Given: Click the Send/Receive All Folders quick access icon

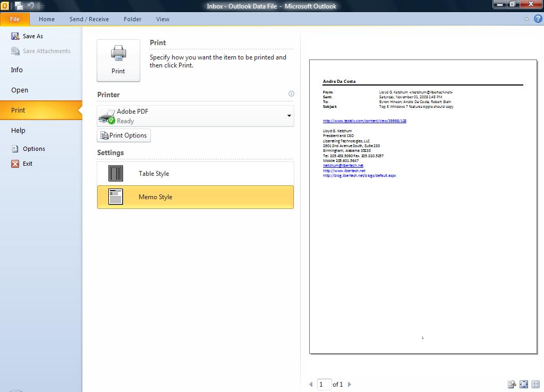Looking at the screenshot, I should pyautogui.click(x=20, y=5).
